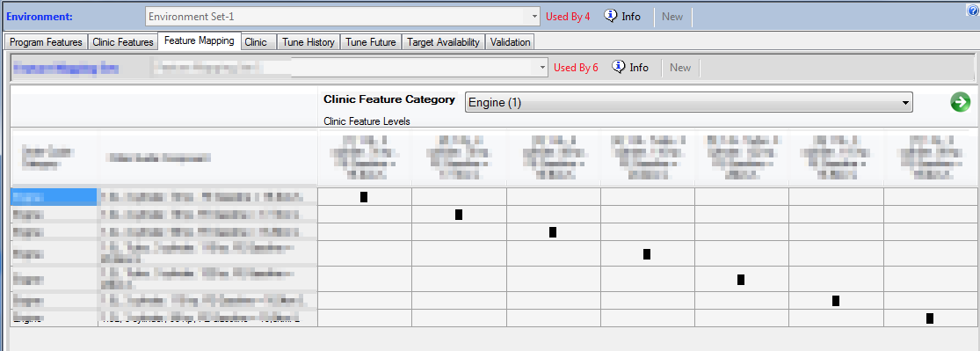This screenshot has width=980, height=351.
Task: Select the Feature Mapping tab
Action: pos(200,40)
